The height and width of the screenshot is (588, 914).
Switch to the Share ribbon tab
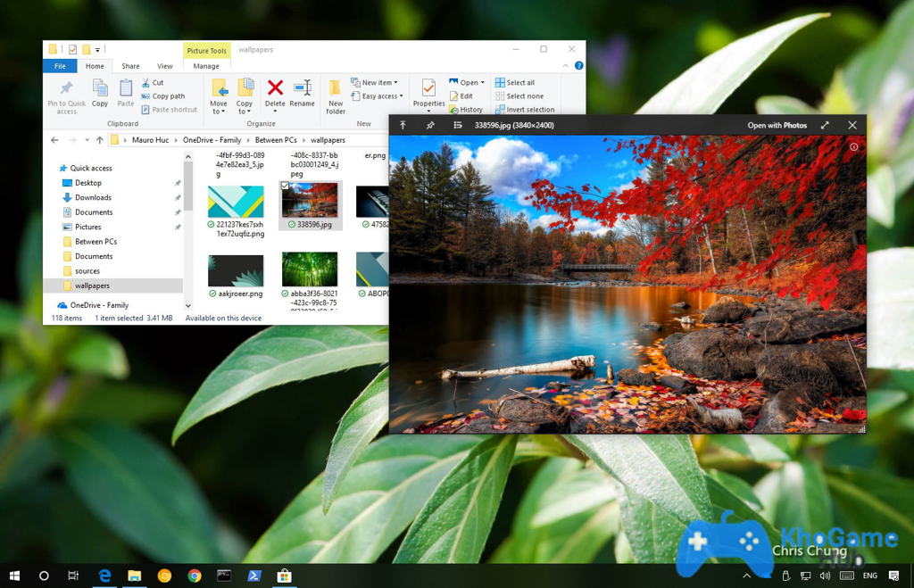point(130,66)
